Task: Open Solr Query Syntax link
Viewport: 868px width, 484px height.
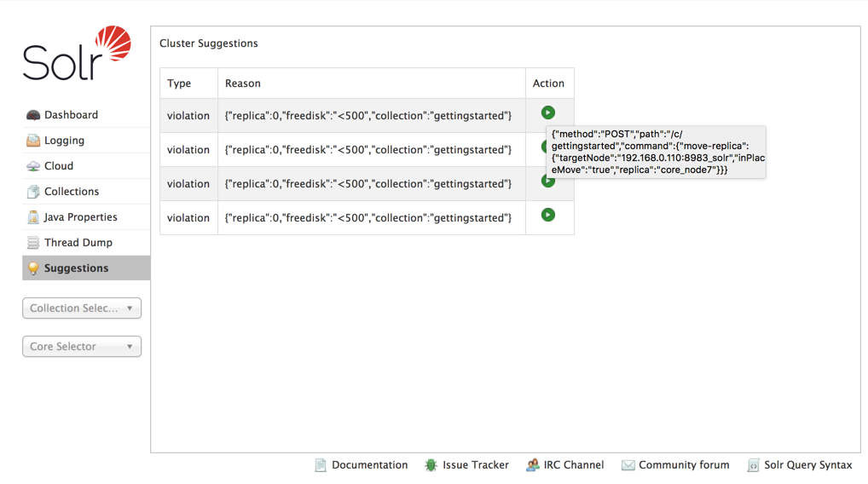Action: point(807,465)
